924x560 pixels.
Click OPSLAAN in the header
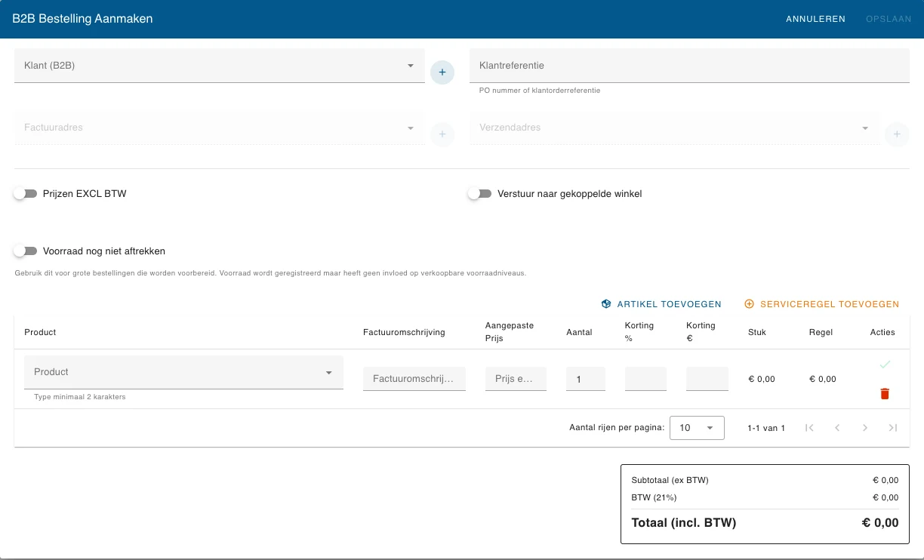889,19
